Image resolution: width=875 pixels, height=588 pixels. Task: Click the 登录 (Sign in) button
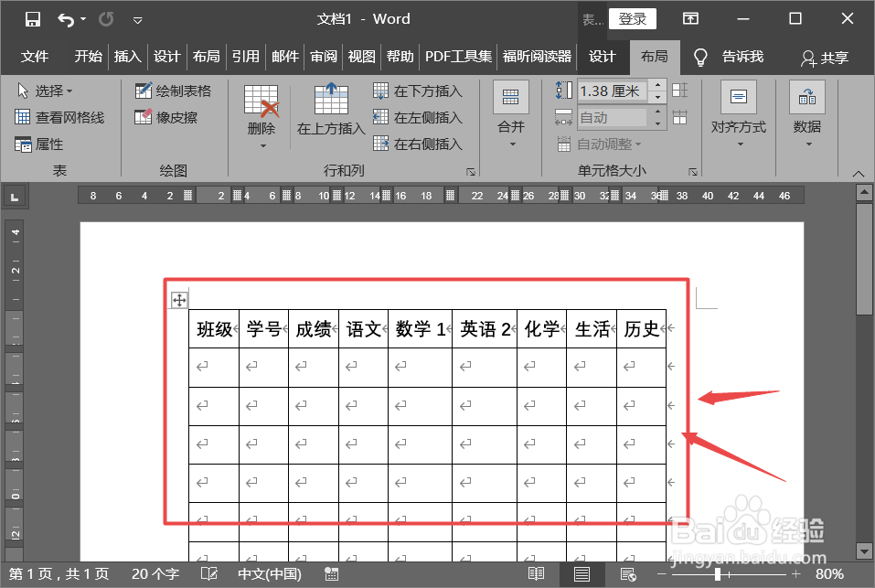click(632, 17)
